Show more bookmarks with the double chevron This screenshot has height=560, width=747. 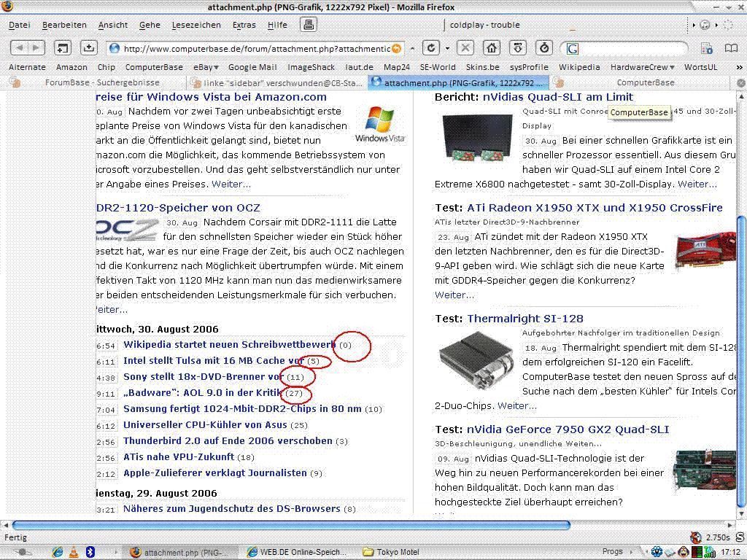pyautogui.click(x=740, y=68)
